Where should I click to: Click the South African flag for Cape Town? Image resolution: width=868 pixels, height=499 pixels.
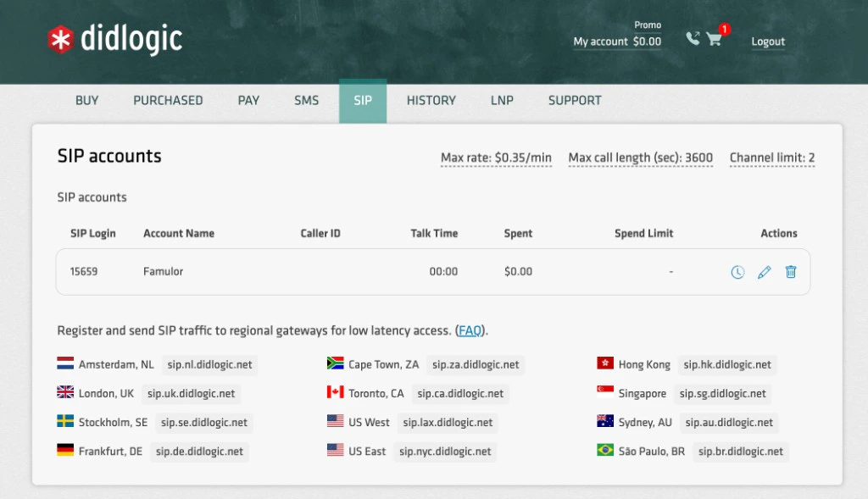coord(336,363)
